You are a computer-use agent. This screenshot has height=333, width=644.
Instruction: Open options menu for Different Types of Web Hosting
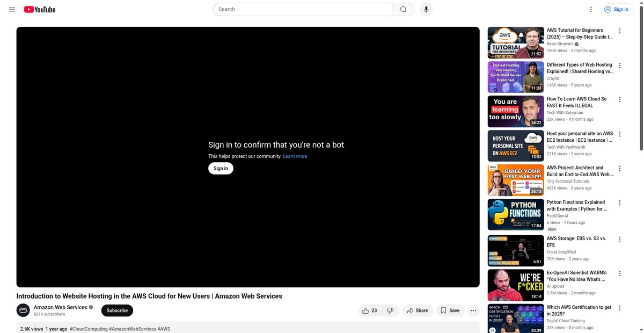pos(620,66)
